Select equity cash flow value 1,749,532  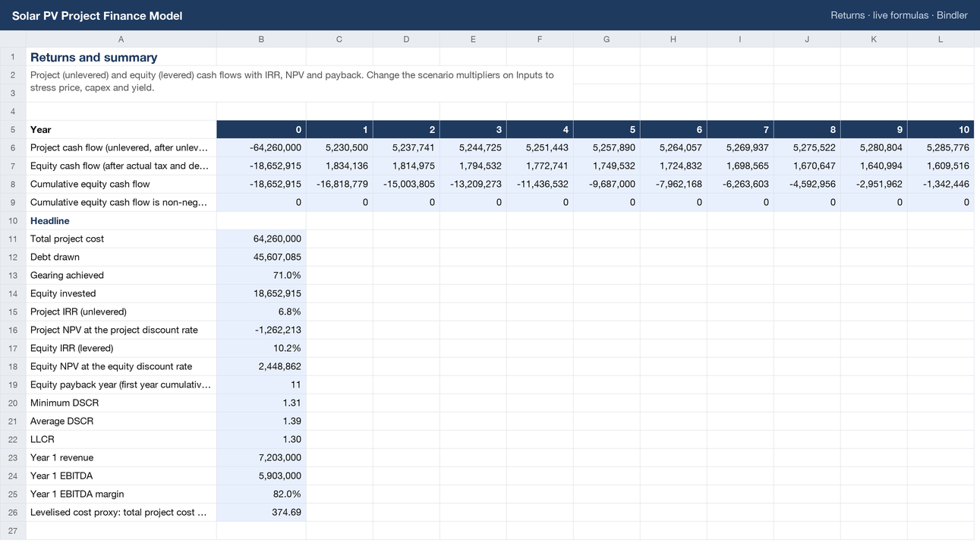click(x=607, y=166)
